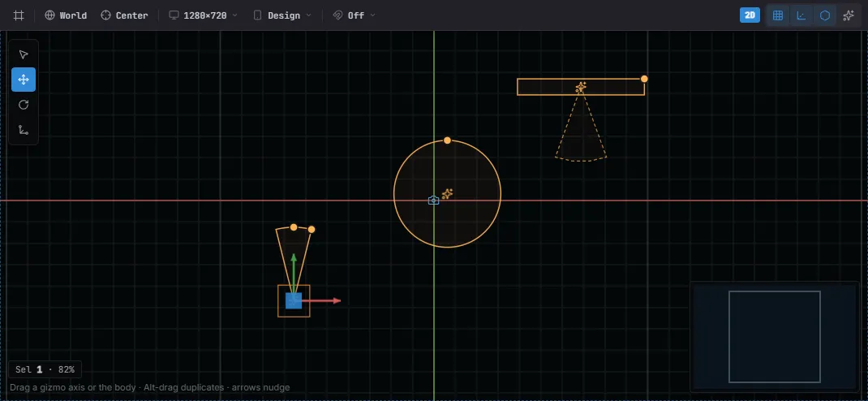Select the particle emitter icon in the rectangle

pos(581,88)
